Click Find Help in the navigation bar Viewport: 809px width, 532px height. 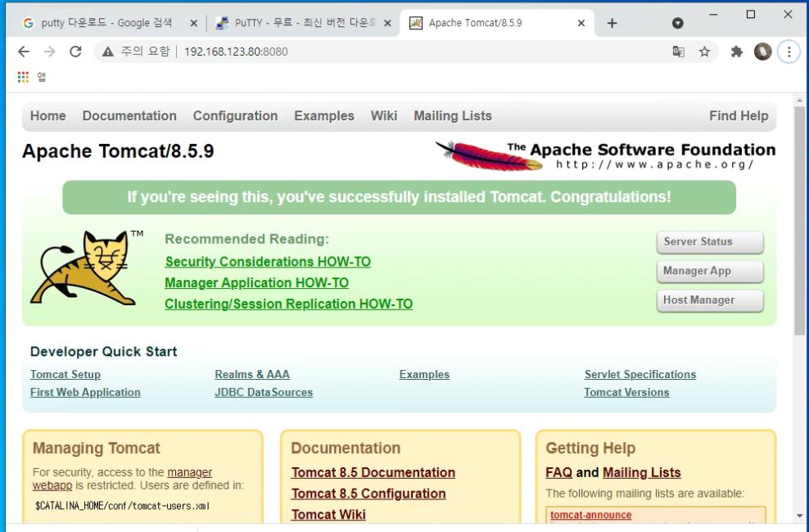[739, 116]
